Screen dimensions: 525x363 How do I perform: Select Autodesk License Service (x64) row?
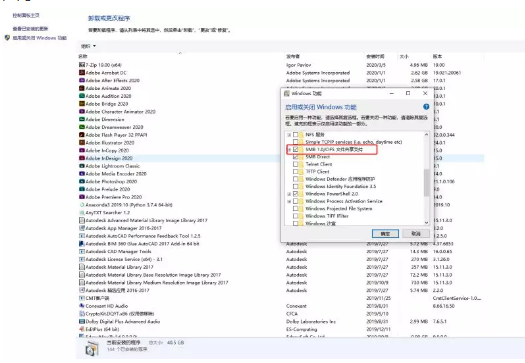281,259
